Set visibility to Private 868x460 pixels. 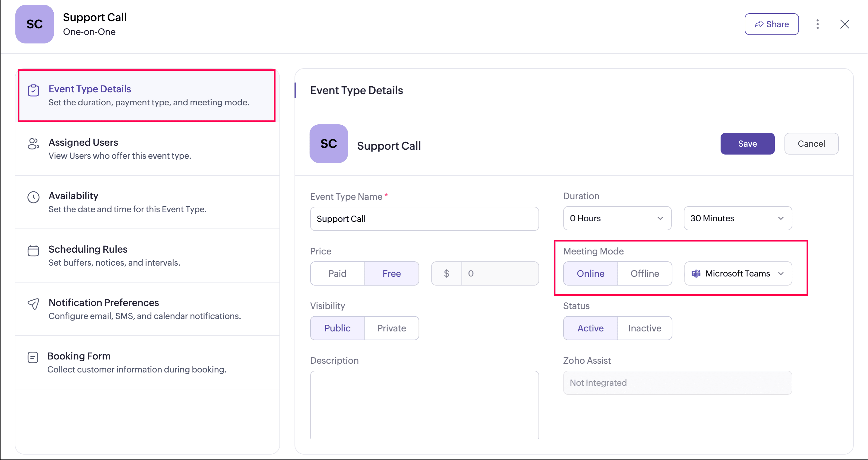coord(391,328)
